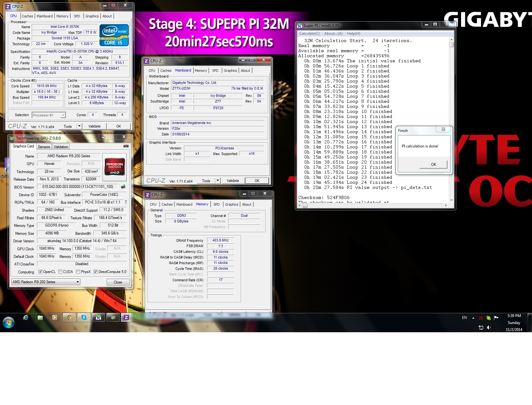Click the Super PI title bar icon
This screenshot has height=405, width=532.
click(300, 25)
